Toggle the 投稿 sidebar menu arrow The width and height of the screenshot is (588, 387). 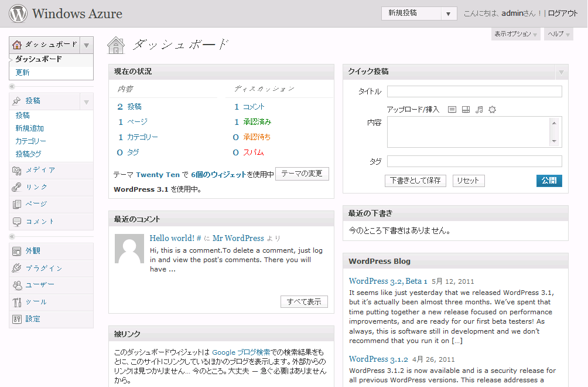(87, 102)
